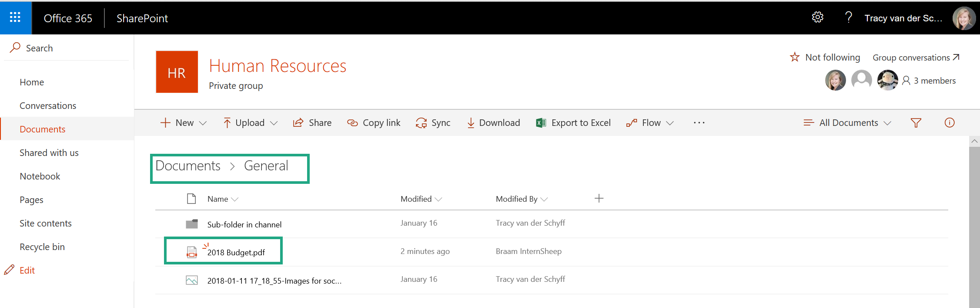
Task: Open the 2018 Budget.pdf file
Action: (x=236, y=253)
